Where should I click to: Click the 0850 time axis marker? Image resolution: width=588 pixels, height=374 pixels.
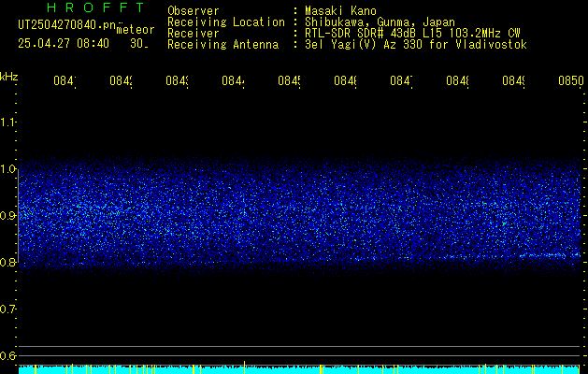click(571, 81)
